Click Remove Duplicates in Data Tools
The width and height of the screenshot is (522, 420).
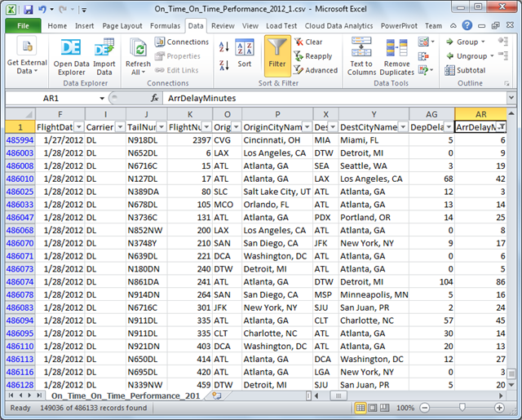pos(397,55)
